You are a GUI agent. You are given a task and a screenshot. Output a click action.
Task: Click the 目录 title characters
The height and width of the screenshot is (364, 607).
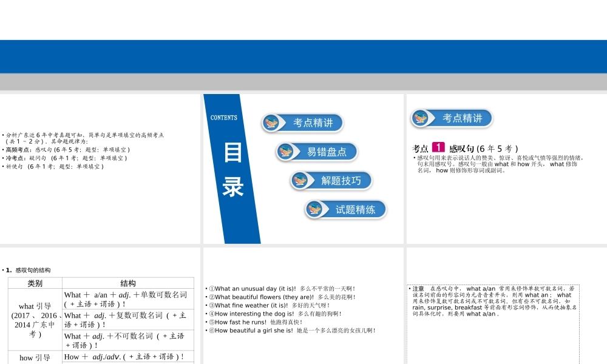coord(232,169)
